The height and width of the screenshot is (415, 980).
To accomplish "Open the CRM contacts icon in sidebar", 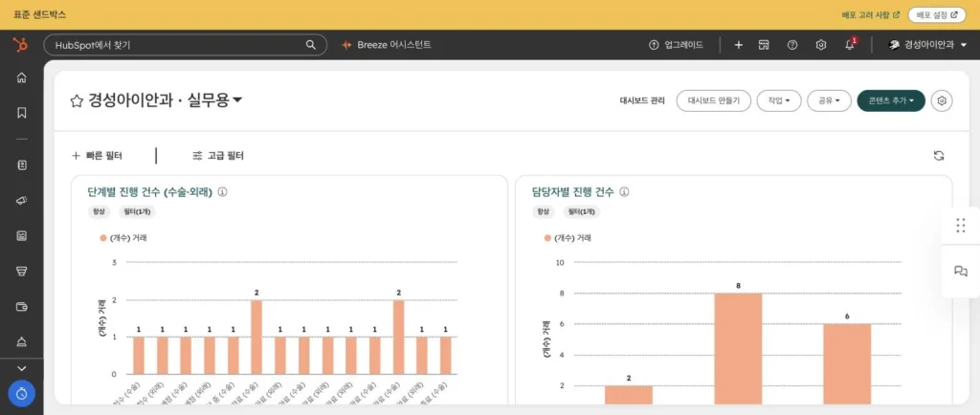I will (x=22, y=165).
